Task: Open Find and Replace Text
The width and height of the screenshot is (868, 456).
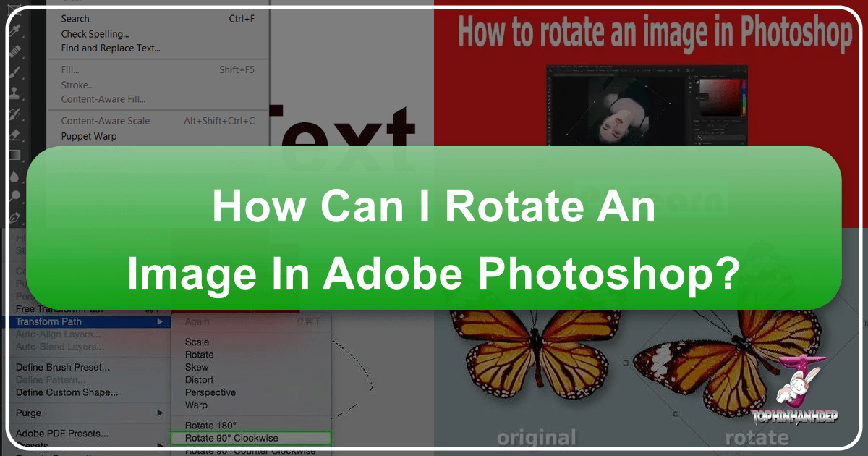Action: pos(110,48)
